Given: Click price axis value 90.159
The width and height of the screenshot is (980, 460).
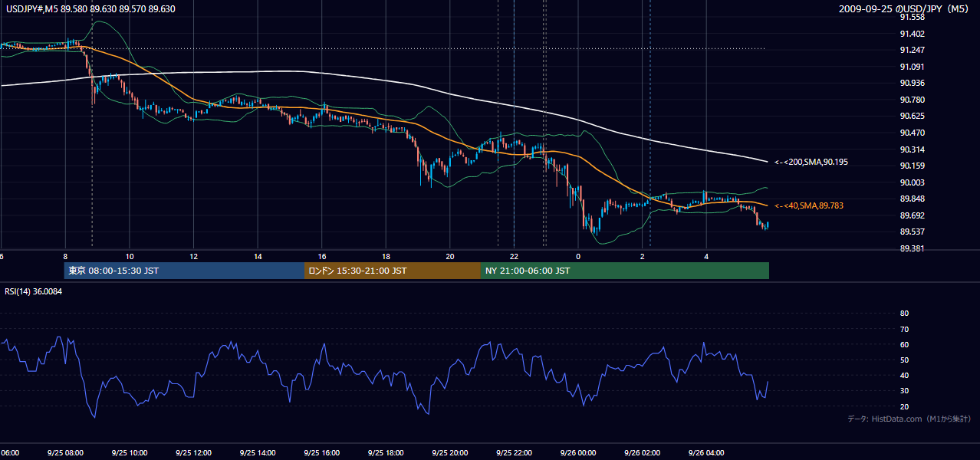Looking at the screenshot, I should (913, 166).
